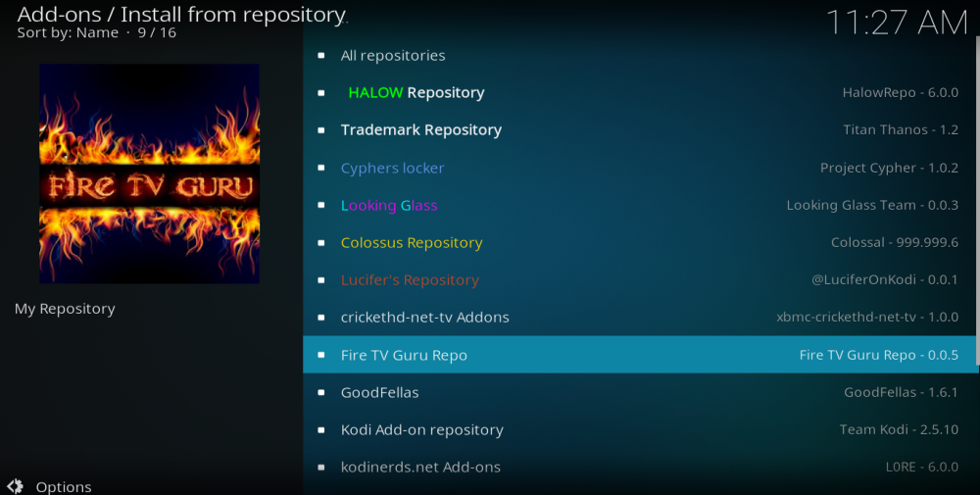Open highlighted Fire TV Guru Repo
The image size is (980, 495).
tap(404, 355)
